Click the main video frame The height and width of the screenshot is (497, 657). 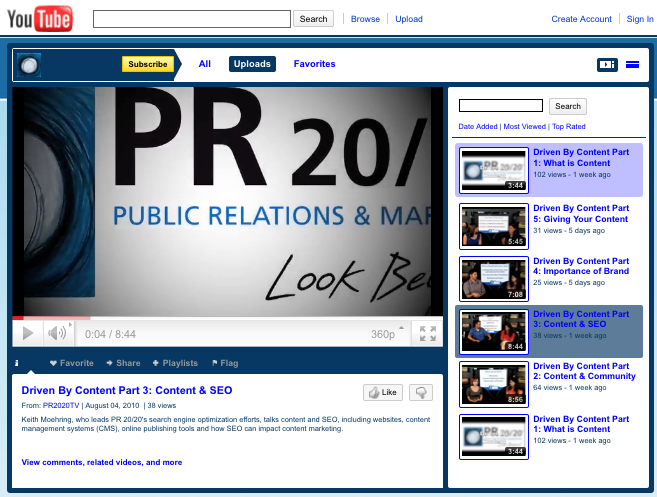tap(228, 202)
